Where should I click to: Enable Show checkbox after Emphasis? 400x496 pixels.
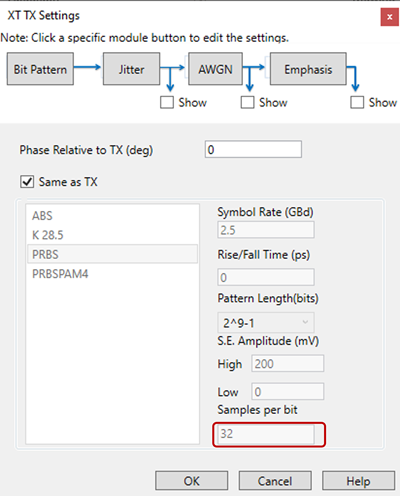pyautogui.click(x=357, y=102)
